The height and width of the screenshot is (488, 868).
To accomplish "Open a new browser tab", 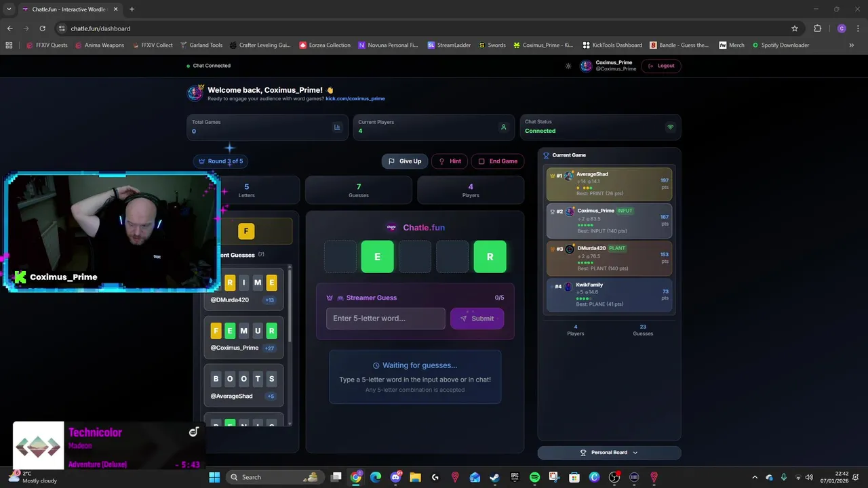I will click(x=132, y=9).
